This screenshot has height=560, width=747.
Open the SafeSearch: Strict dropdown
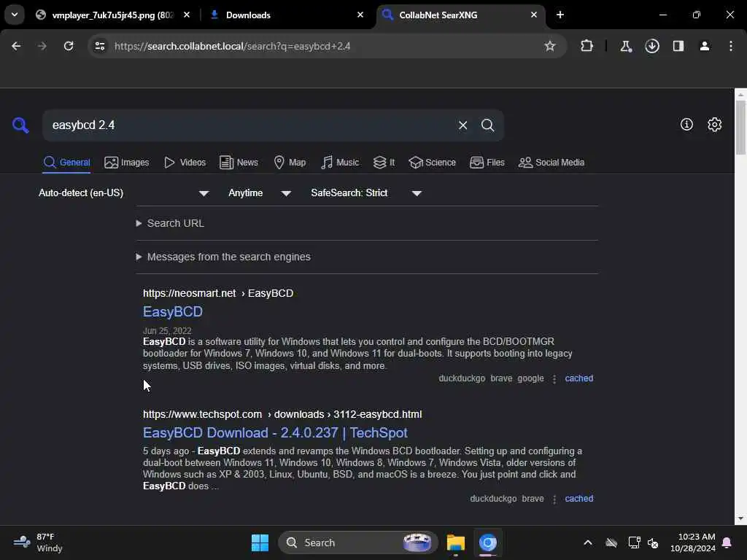coord(366,192)
